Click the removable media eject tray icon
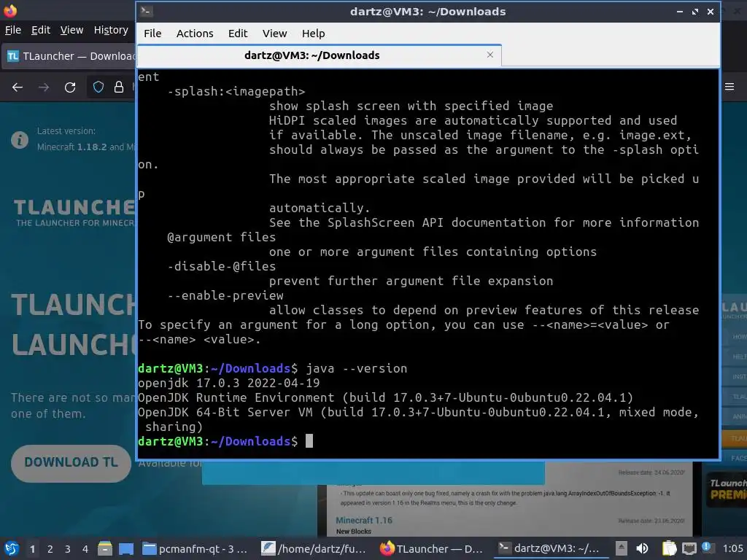 622,548
